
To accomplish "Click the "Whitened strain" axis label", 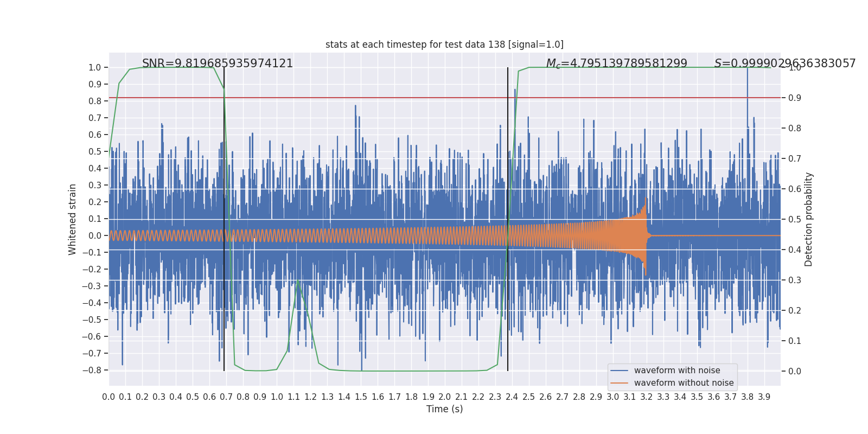I will (x=73, y=219).
